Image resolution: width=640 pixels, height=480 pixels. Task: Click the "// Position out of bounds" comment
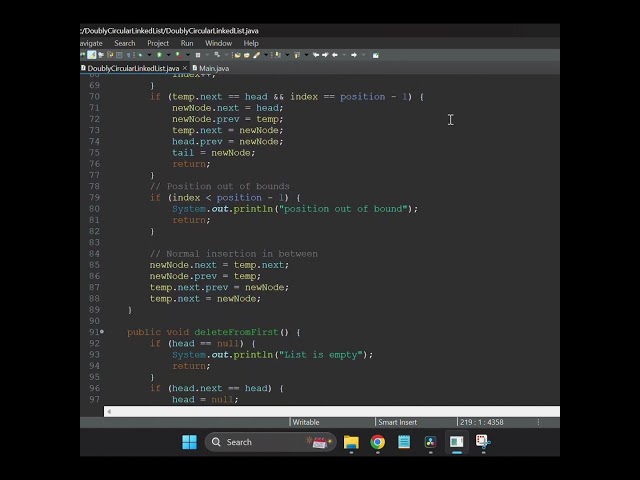point(220,187)
